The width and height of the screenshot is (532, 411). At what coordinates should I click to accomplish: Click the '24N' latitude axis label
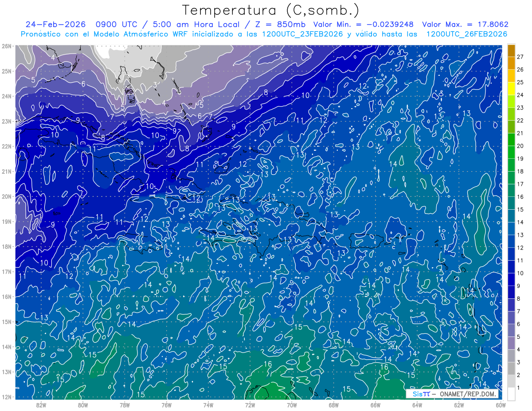tap(7, 96)
